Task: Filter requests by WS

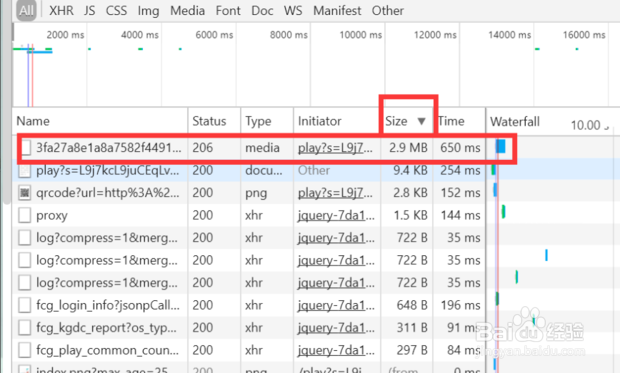Action: click(x=293, y=10)
